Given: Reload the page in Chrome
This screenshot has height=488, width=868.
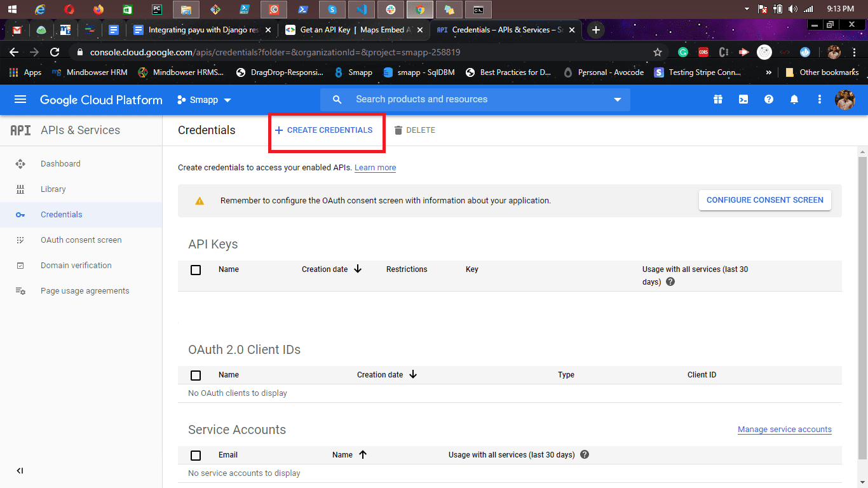Looking at the screenshot, I should point(55,52).
